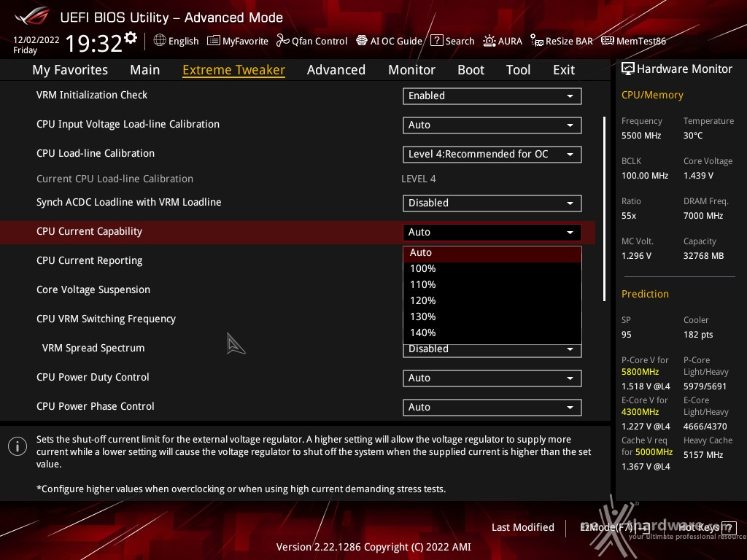The image size is (747, 560).
Task: Click the Hardware Monitor screen icon
Action: 628,69
